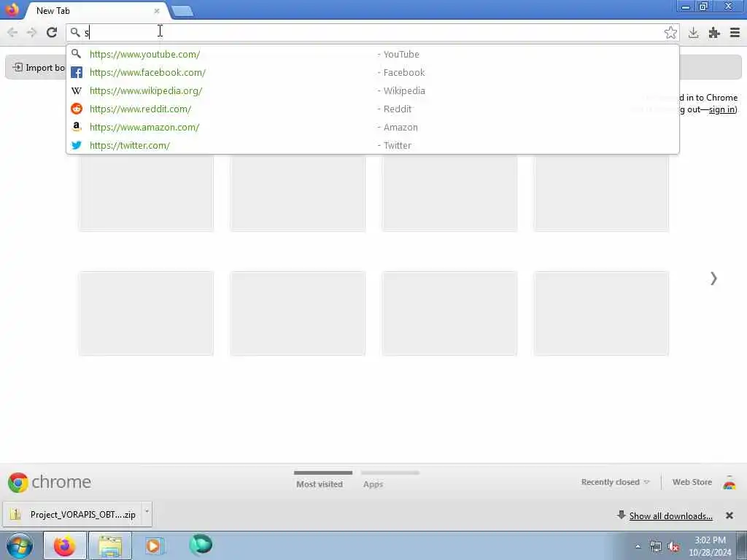This screenshot has width=747, height=560.
Task: Close the downloads bar with X
Action: pyautogui.click(x=729, y=516)
